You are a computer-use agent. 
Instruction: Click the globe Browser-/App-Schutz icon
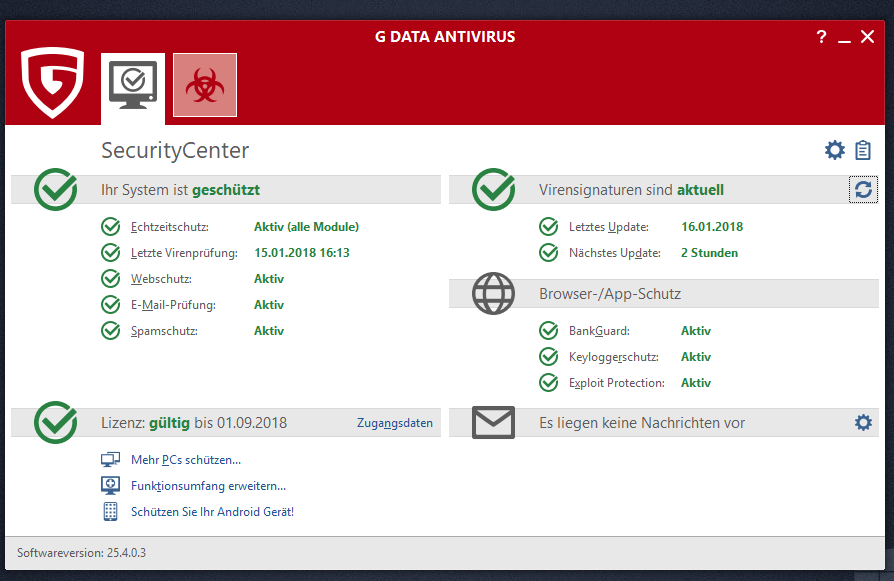493,294
